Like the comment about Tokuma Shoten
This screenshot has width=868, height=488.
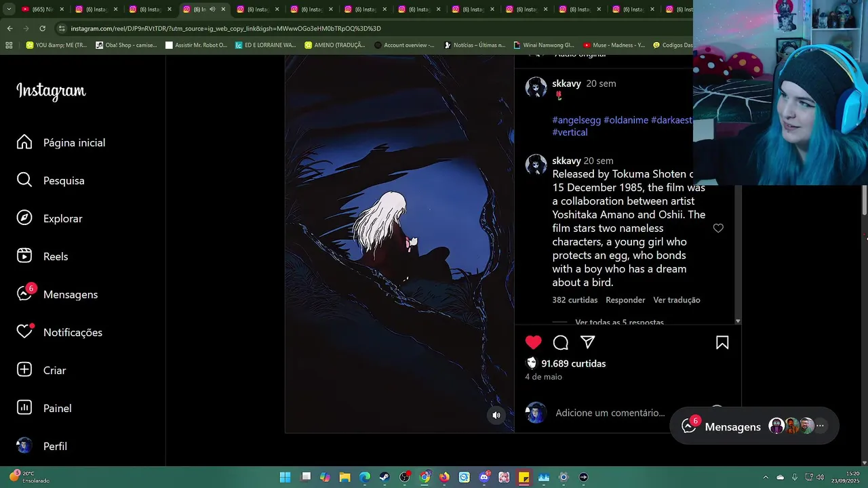[x=718, y=228]
